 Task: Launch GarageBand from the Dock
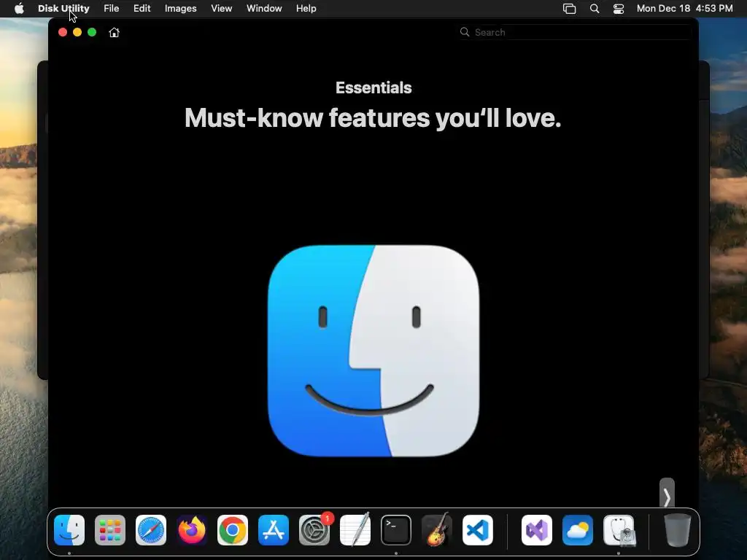tap(437, 530)
